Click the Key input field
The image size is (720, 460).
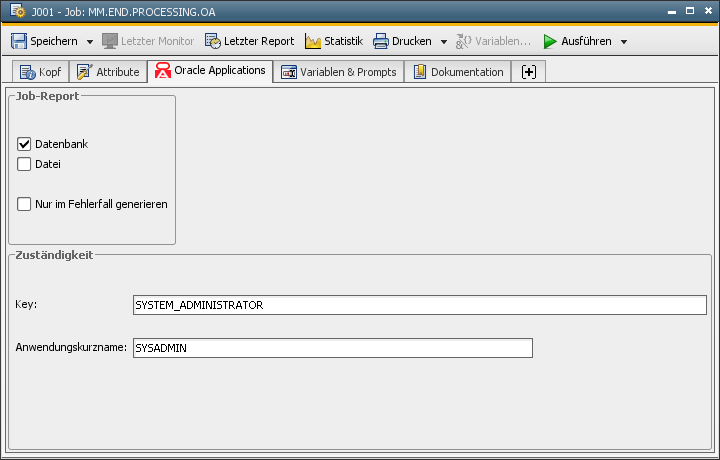pos(420,305)
